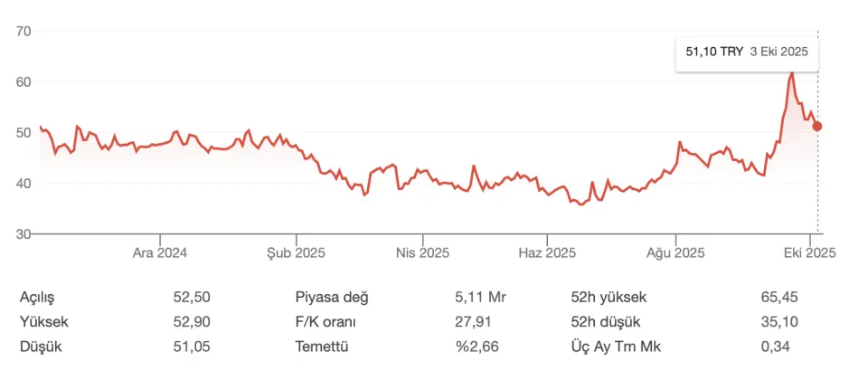Click the Şub 2025 date axis label
The height and width of the screenshot is (380, 868).
[296, 252]
